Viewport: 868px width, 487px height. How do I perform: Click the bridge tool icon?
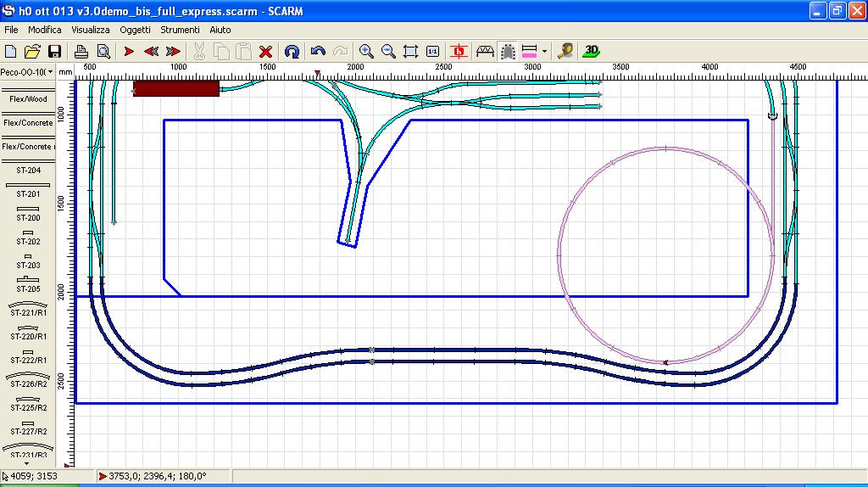click(x=485, y=52)
